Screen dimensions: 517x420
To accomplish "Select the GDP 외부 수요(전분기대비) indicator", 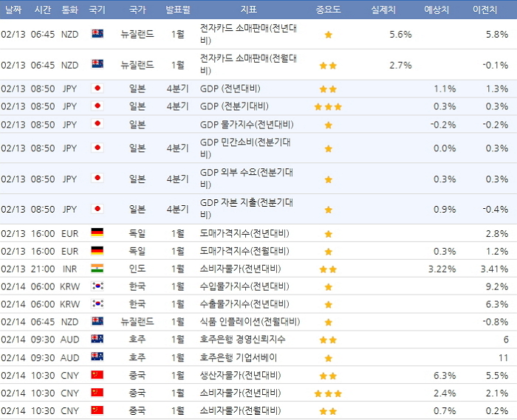I will pos(247,179).
